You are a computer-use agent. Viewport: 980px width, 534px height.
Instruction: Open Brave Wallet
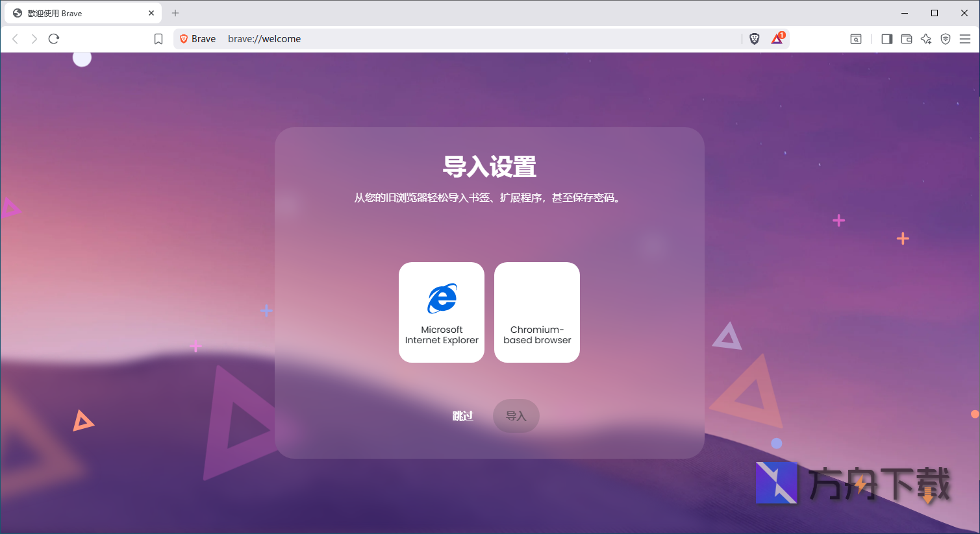906,39
